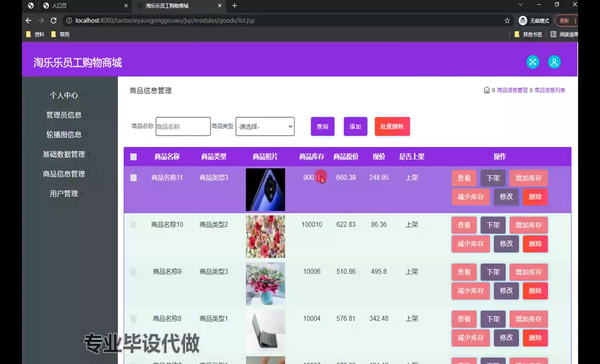Screen dimensions: 600x364
Task: Click the site info icon in address bar
Action: 69,21
